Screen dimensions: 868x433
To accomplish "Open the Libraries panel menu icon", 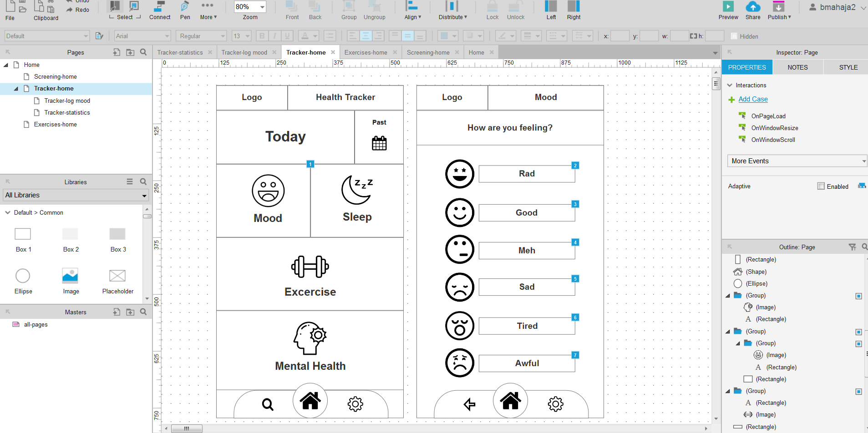I will [x=130, y=182].
